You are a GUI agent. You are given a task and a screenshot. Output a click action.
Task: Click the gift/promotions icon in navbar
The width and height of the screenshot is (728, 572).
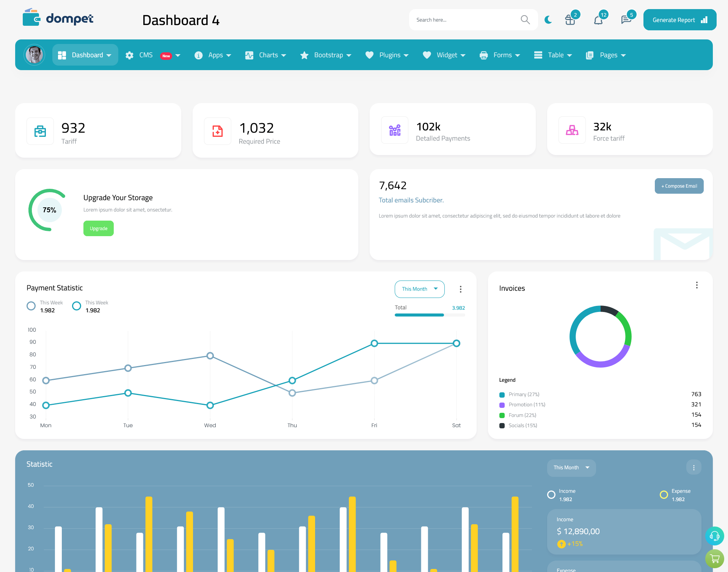coord(570,19)
